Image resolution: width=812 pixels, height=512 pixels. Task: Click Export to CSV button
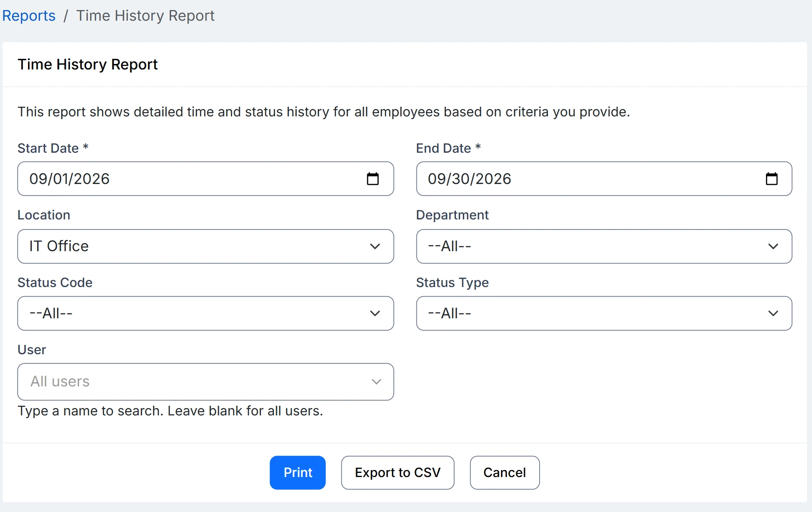point(397,472)
